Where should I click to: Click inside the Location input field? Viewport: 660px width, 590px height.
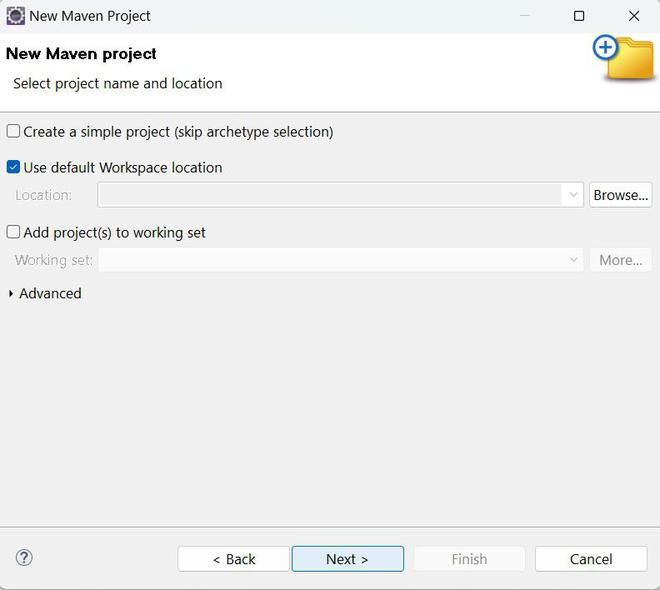point(330,195)
